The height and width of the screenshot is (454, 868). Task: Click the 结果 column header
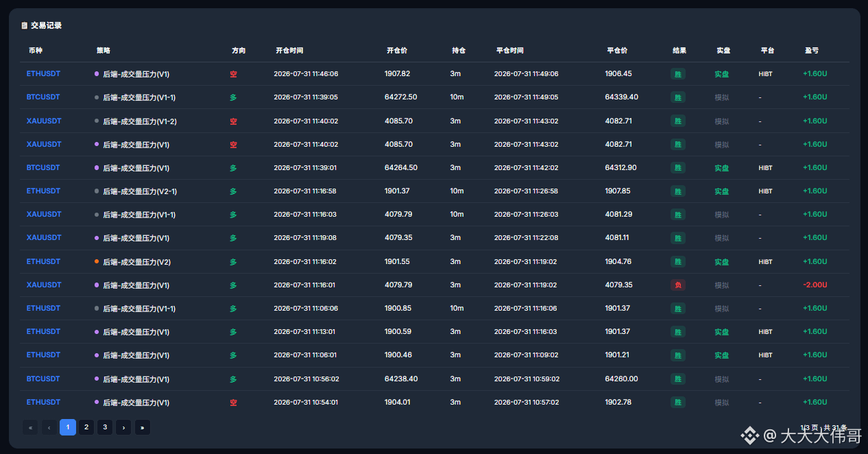tap(679, 51)
